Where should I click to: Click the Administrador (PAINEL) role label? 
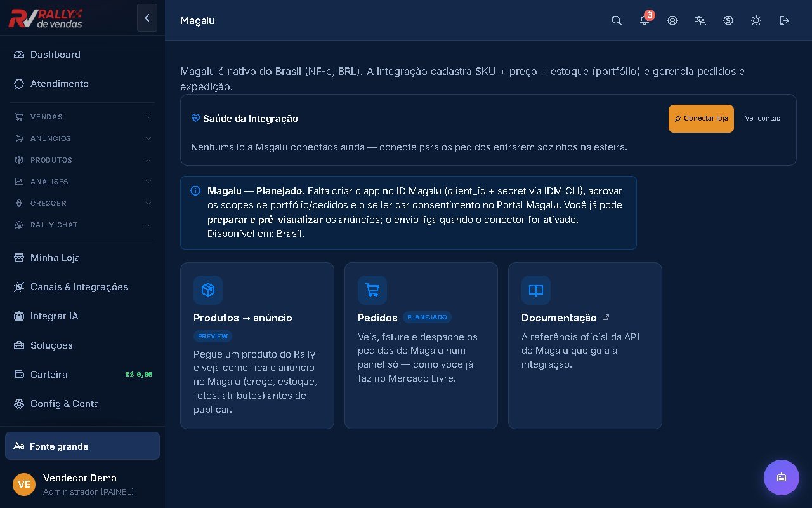(x=88, y=491)
